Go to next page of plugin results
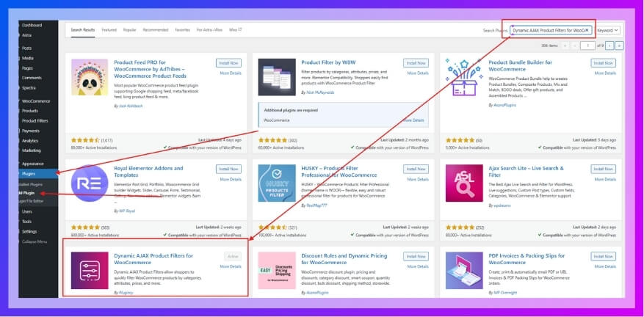The height and width of the screenshot is (317, 644). point(609,45)
